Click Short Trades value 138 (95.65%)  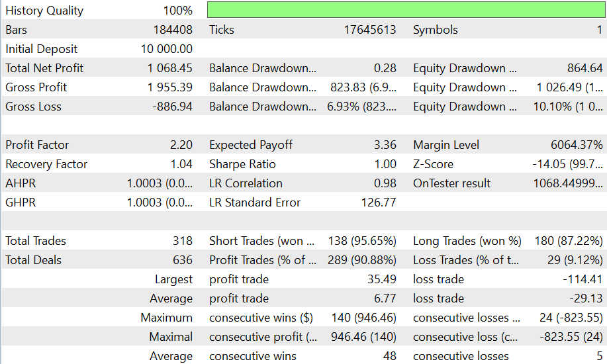coord(362,241)
